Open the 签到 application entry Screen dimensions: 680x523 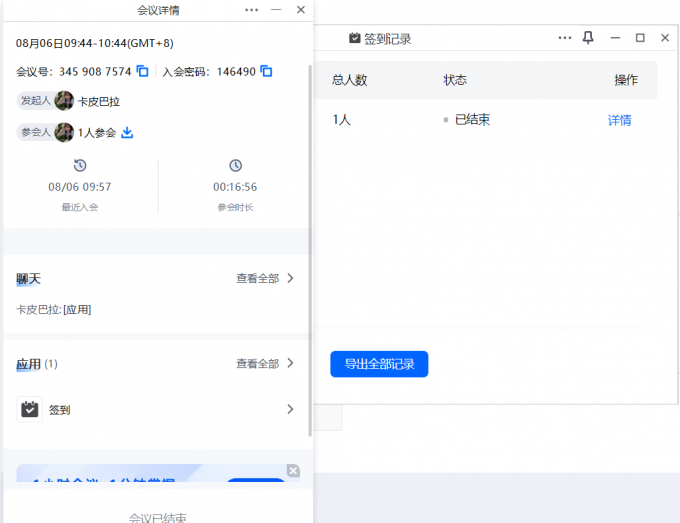156,409
